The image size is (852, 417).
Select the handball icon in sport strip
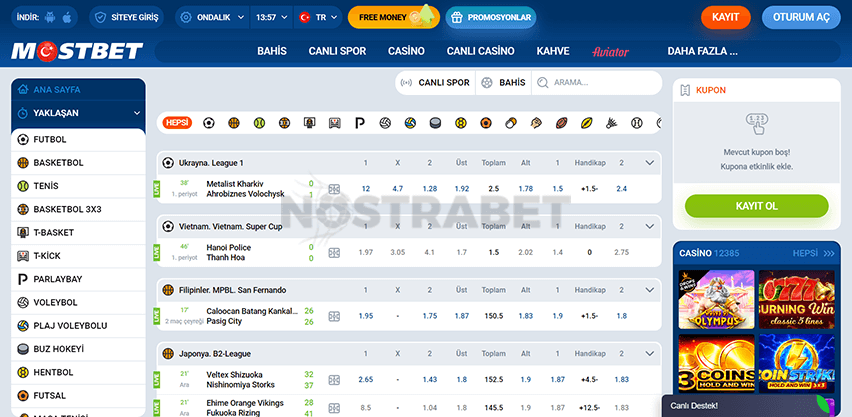[461, 123]
